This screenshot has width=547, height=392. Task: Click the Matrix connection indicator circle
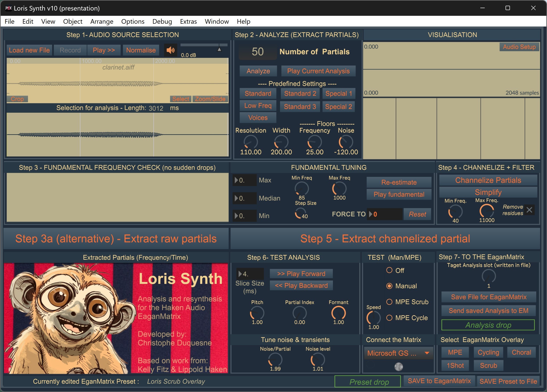tap(399, 367)
